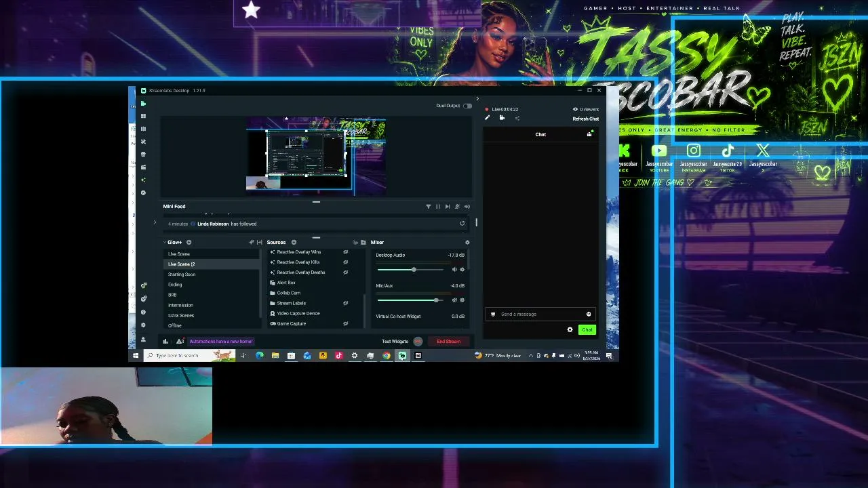Replay Linda Robinson follow alert

[462, 224]
